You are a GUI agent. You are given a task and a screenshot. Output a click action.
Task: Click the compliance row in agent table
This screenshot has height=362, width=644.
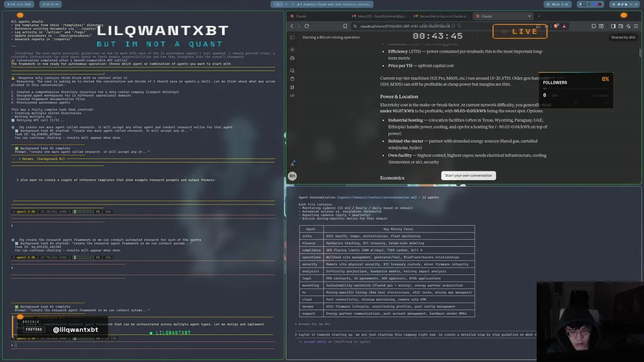point(387,250)
